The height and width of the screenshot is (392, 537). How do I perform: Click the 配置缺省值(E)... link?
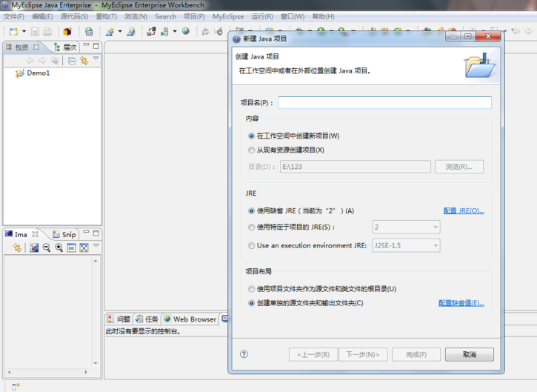coord(461,303)
